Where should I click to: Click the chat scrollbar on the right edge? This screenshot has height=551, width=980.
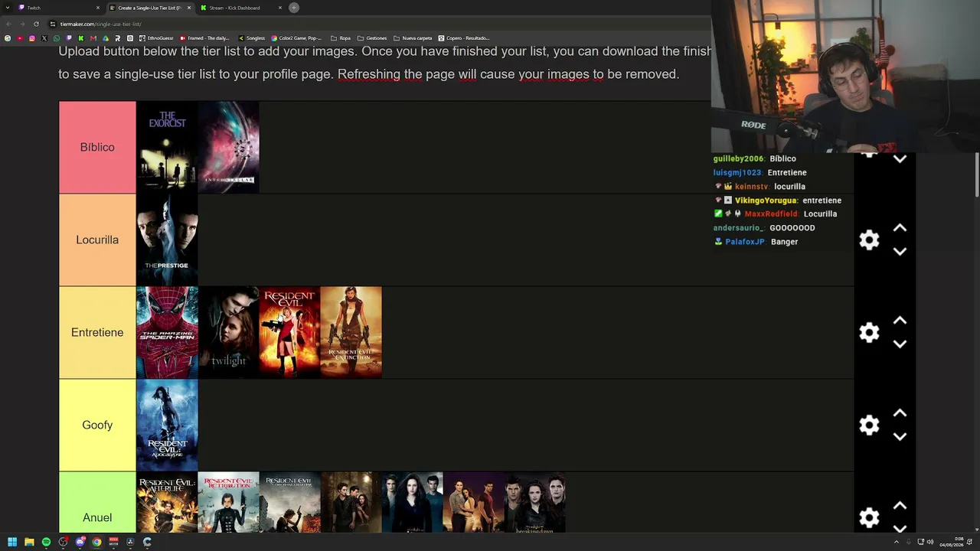[x=976, y=174]
